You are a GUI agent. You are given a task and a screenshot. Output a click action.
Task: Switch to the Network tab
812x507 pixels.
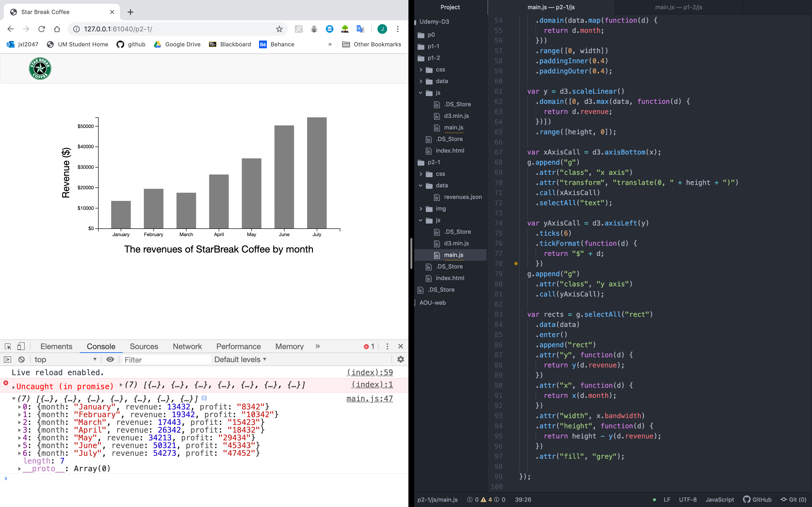187,346
